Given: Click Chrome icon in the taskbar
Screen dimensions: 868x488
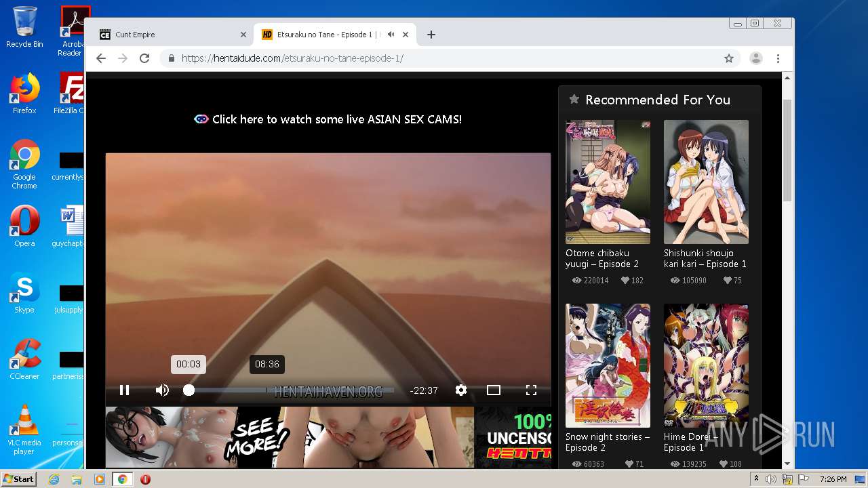Looking at the screenshot, I should pos(123,479).
